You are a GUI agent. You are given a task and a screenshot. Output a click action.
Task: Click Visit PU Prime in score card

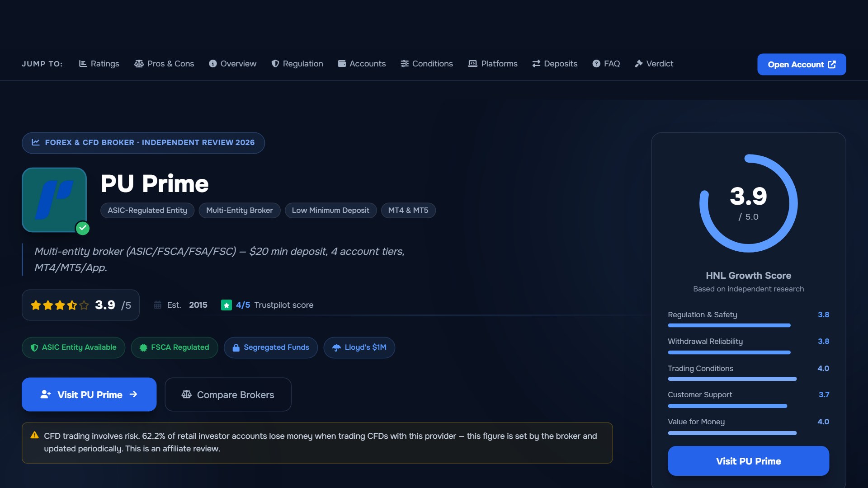[748, 461]
